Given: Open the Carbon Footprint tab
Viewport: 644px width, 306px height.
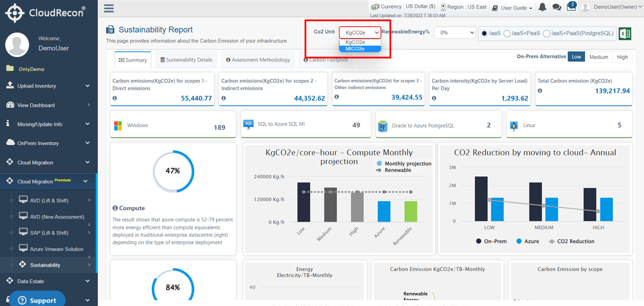Looking at the screenshot, I should (x=326, y=60).
